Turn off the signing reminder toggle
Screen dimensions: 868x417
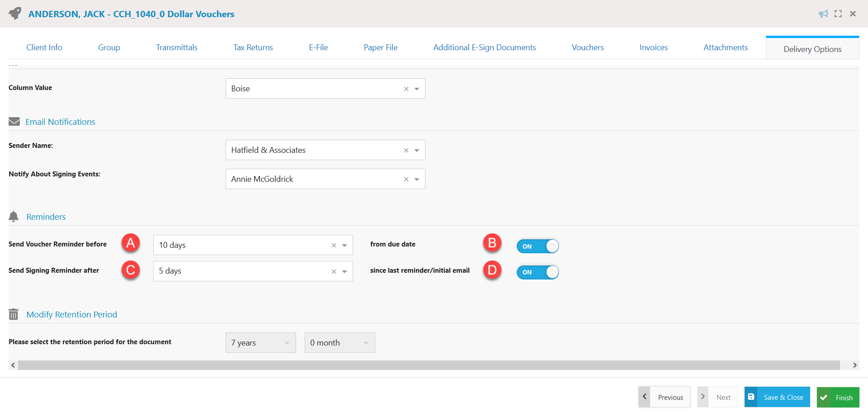click(538, 272)
